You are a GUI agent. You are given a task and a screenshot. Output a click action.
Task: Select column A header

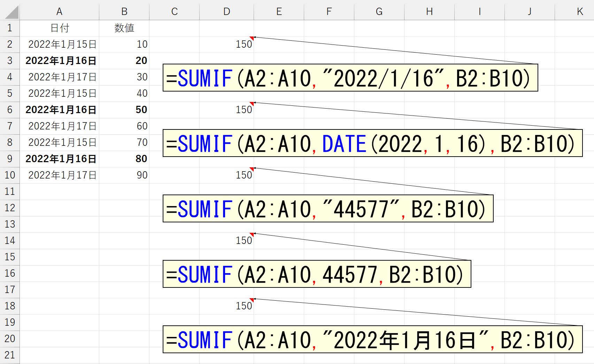click(x=60, y=11)
